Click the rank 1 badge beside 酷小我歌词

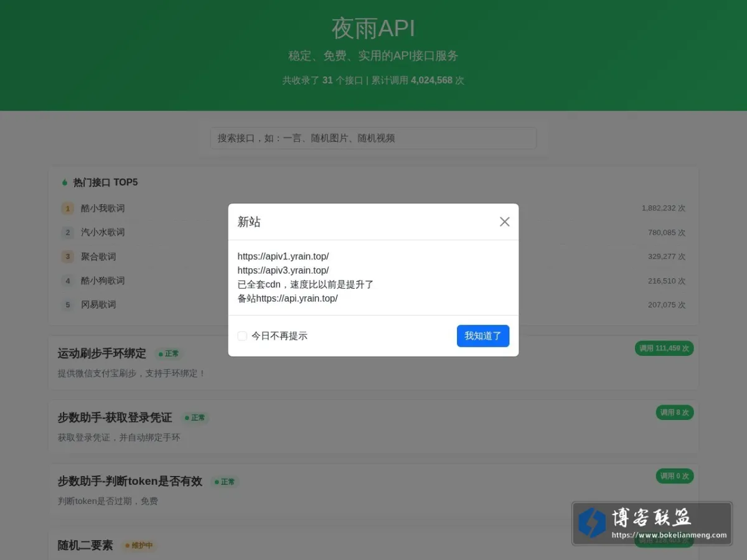(68, 208)
